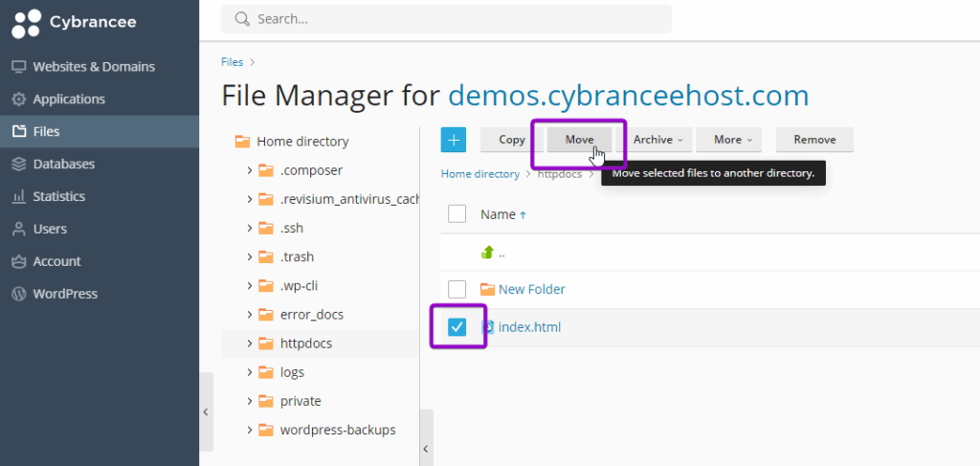Click the httpdocs breadcrumb text
This screenshot has height=466, width=980.
tap(560, 173)
